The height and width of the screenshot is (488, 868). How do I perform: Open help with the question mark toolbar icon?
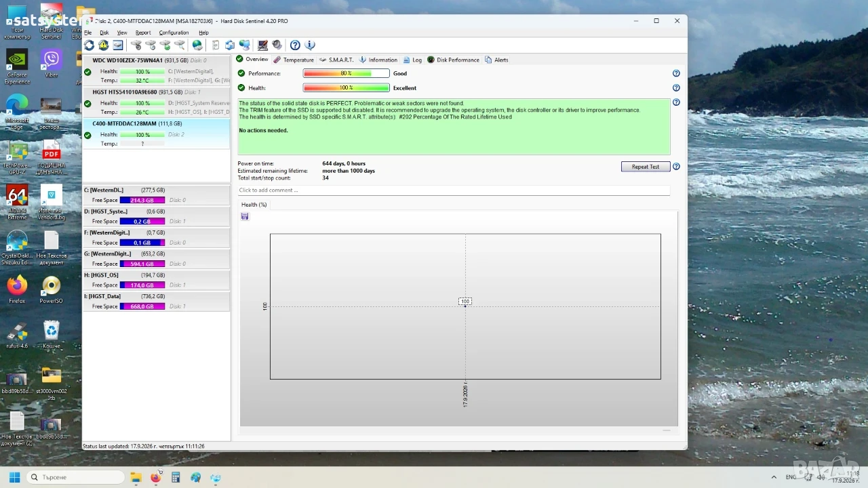[x=295, y=45]
